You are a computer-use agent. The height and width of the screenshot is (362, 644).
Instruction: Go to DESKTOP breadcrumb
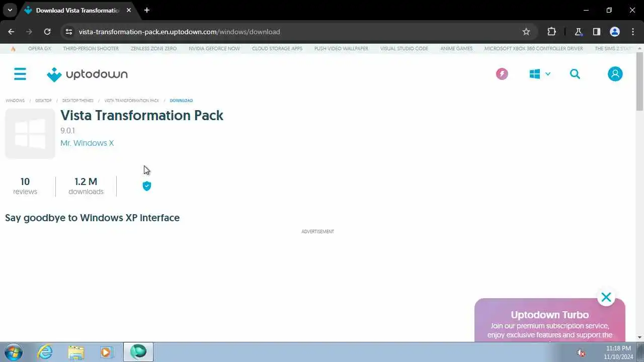tap(43, 101)
